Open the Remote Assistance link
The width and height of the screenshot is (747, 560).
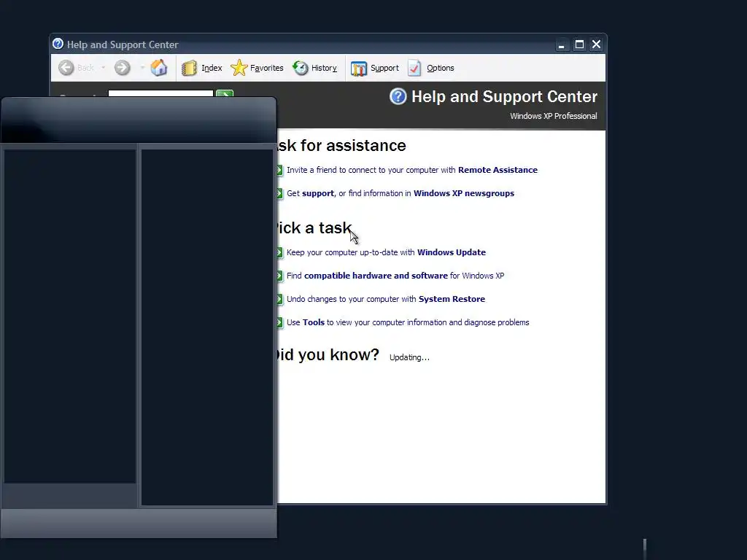tap(498, 170)
